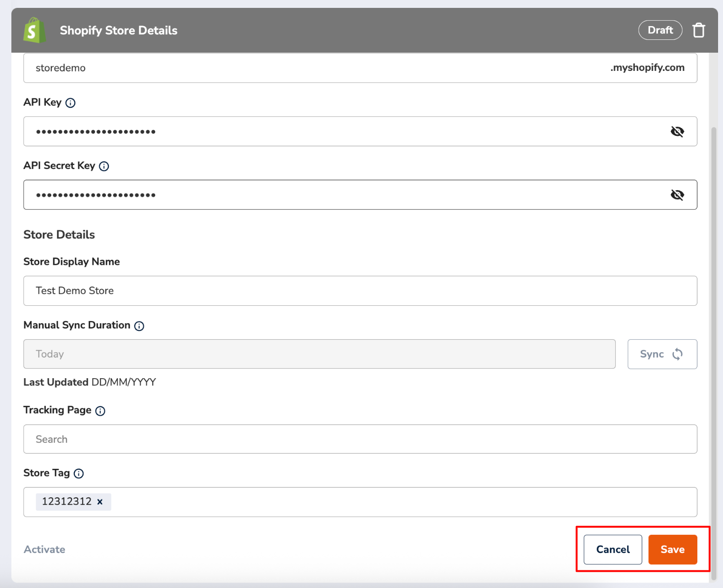Reveal the API Secret Key value

(x=677, y=195)
